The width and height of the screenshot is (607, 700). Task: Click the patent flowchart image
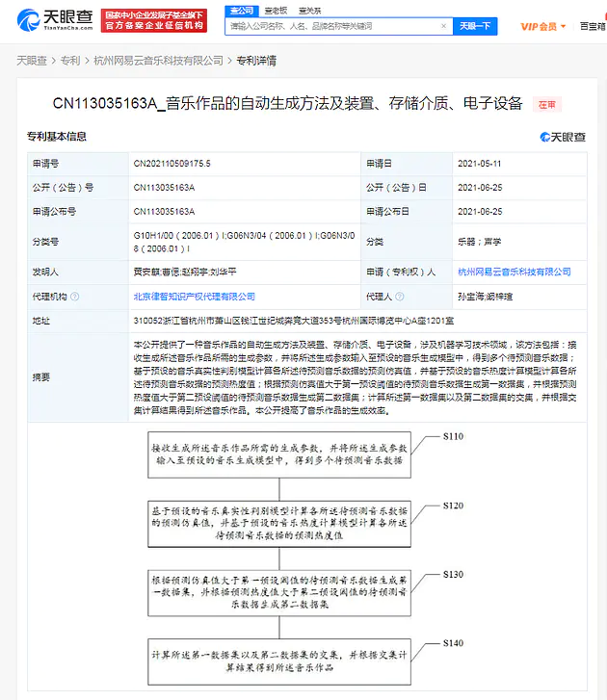(306, 558)
